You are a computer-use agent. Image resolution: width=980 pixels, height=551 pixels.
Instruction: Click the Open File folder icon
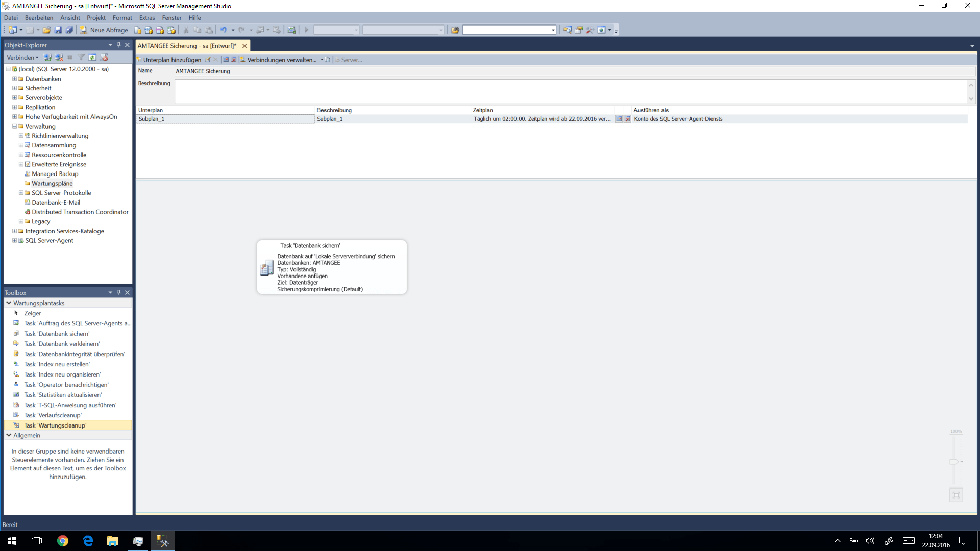[46, 30]
